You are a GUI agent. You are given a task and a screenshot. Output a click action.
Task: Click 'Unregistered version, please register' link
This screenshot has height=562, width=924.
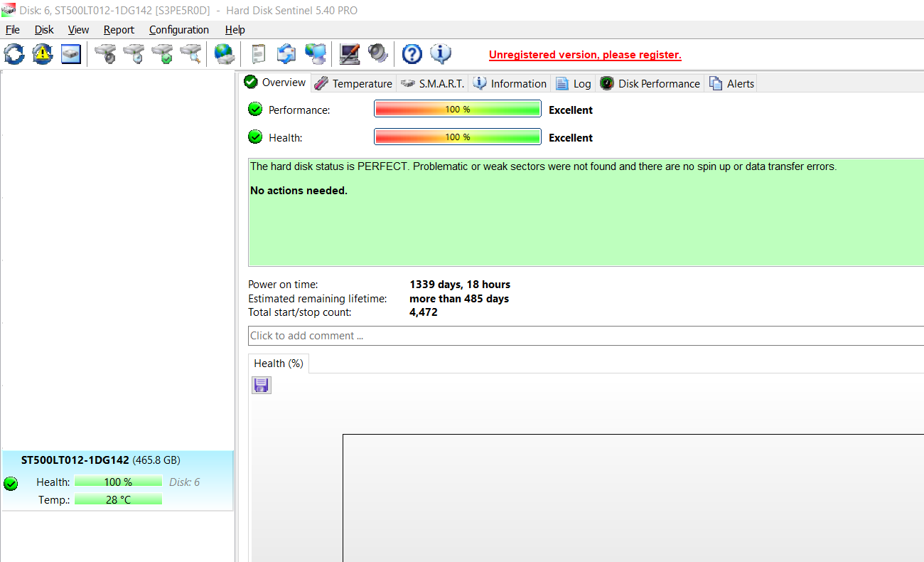pos(585,55)
